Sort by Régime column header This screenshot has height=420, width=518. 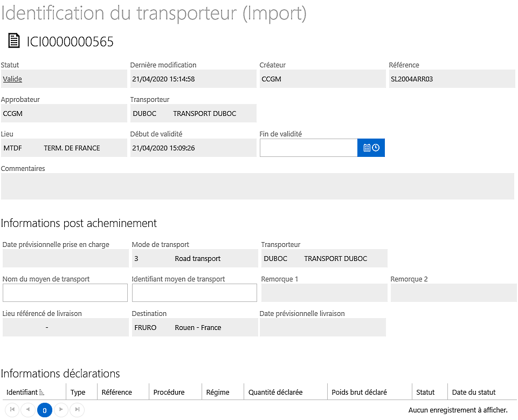tap(218, 393)
